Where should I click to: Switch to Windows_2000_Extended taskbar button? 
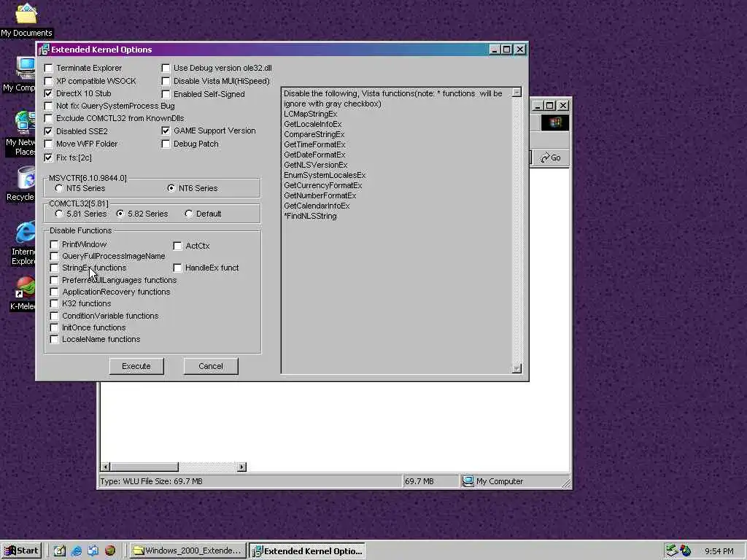click(x=187, y=551)
